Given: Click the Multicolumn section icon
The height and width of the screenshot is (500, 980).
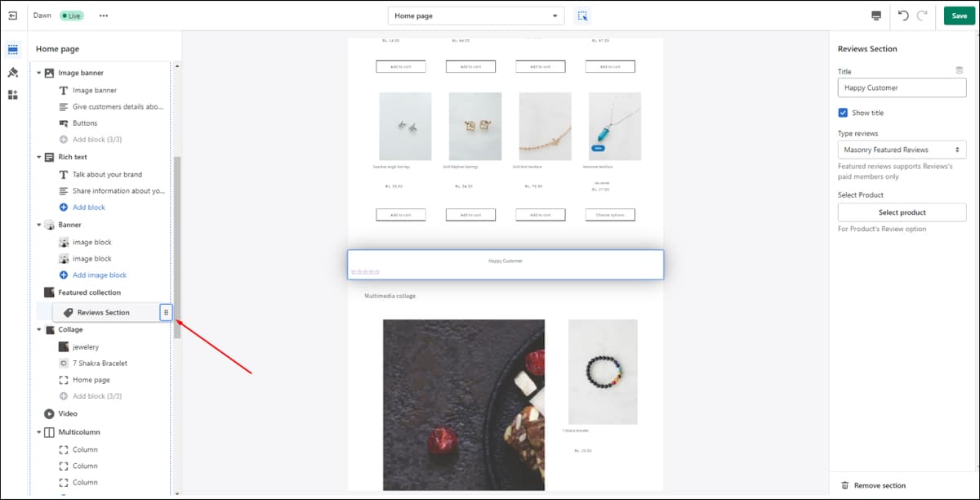Looking at the screenshot, I should [49, 432].
